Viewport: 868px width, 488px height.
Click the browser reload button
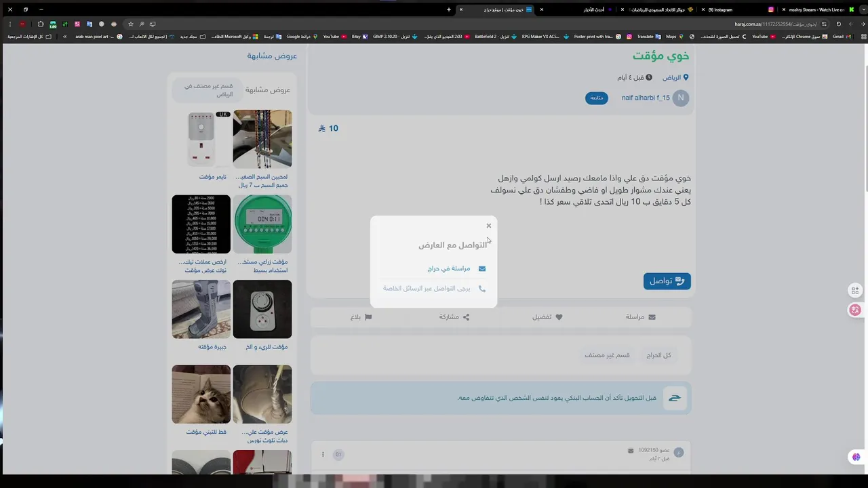pyautogui.click(x=839, y=24)
